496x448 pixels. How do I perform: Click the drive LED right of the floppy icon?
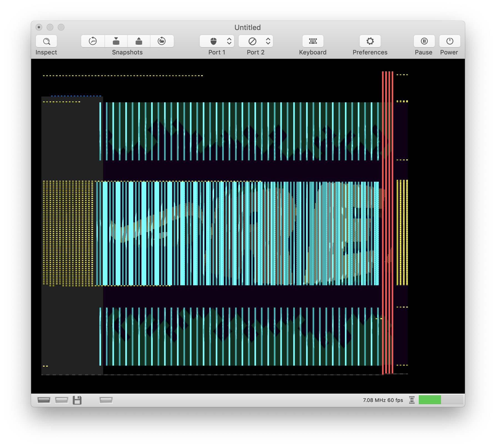coord(106,400)
